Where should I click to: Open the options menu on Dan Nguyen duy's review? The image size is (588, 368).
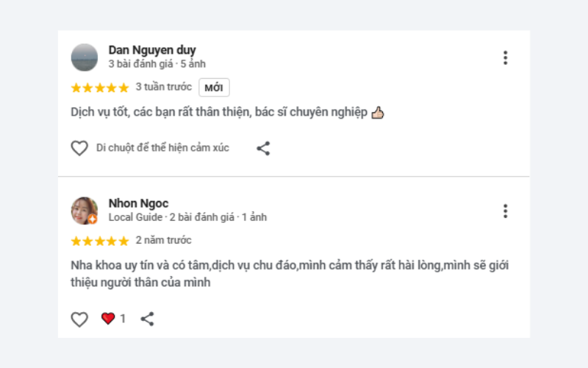coord(505,57)
